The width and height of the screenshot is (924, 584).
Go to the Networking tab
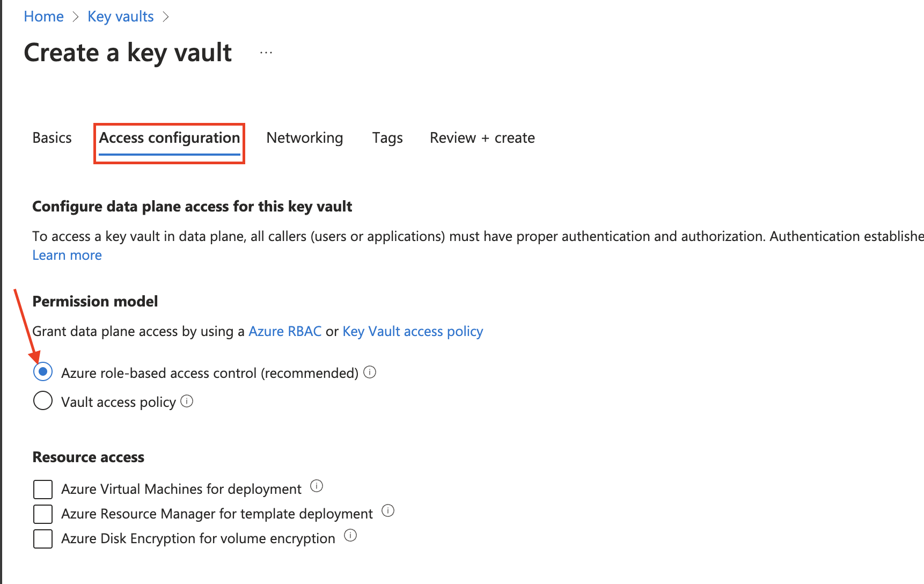tap(305, 138)
